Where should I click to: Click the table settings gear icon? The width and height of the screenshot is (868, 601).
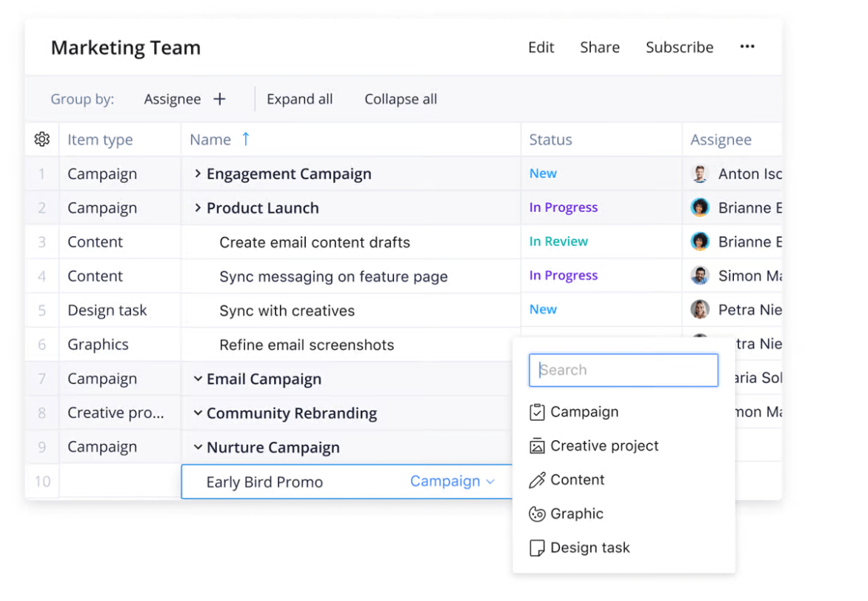coord(42,139)
